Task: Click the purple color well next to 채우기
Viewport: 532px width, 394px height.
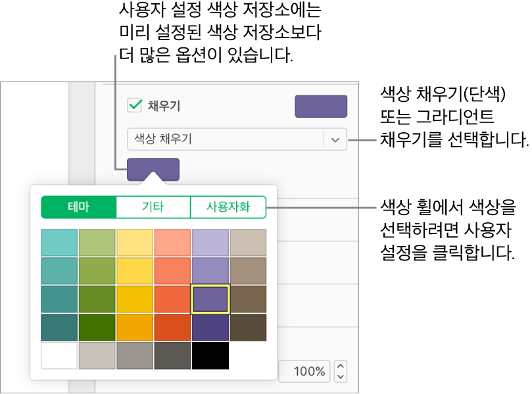Action: 321,106
